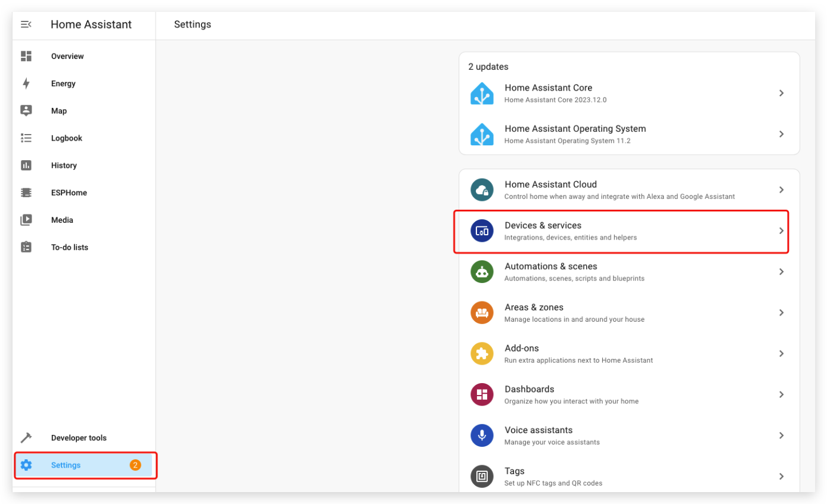
Task: Open the Add-ons settings entry
Action: pyautogui.click(x=629, y=354)
